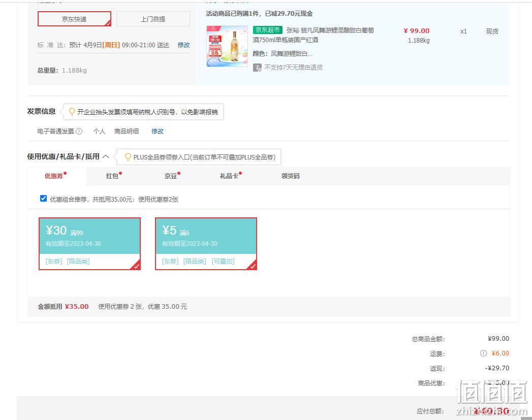
Task: Open the wine product thumbnail image
Action: point(227,46)
